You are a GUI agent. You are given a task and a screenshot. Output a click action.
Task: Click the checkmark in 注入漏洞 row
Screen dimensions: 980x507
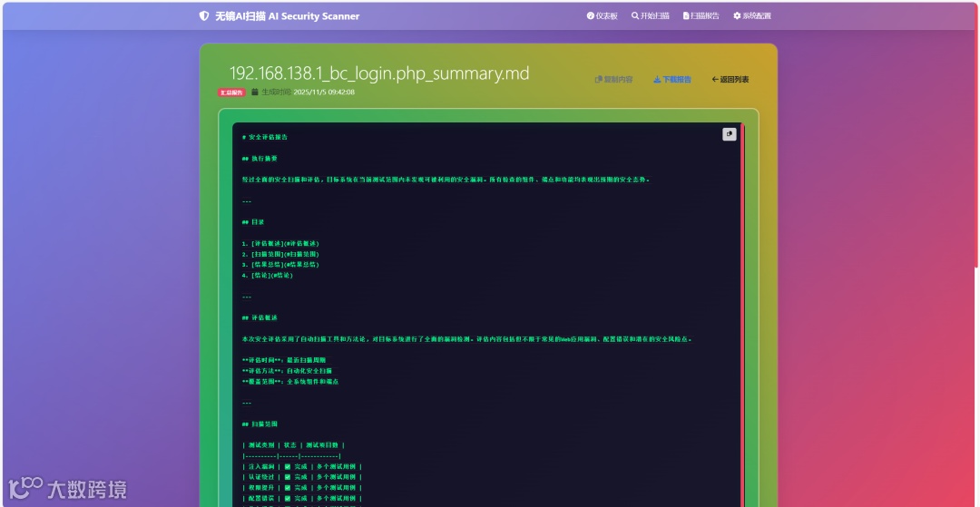(x=287, y=466)
